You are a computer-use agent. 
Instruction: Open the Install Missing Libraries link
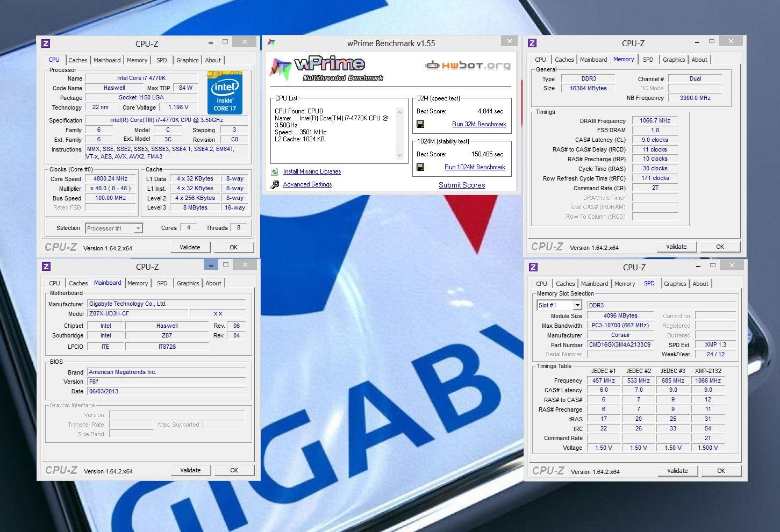pyautogui.click(x=312, y=171)
